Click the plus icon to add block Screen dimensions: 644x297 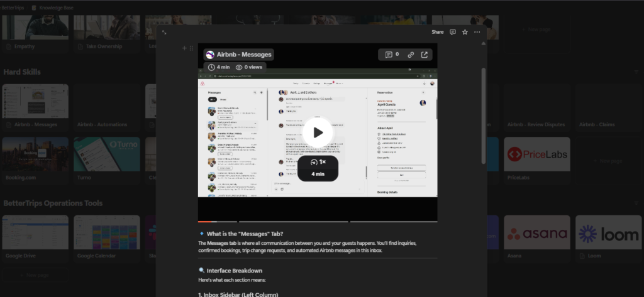(x=184, y=48)
